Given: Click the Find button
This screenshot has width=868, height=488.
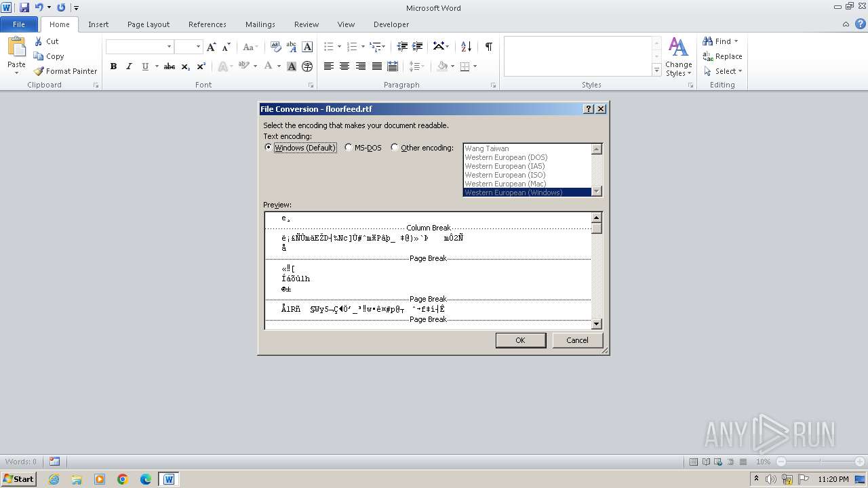Looking at the screenshot, I should tap(720, 41).
